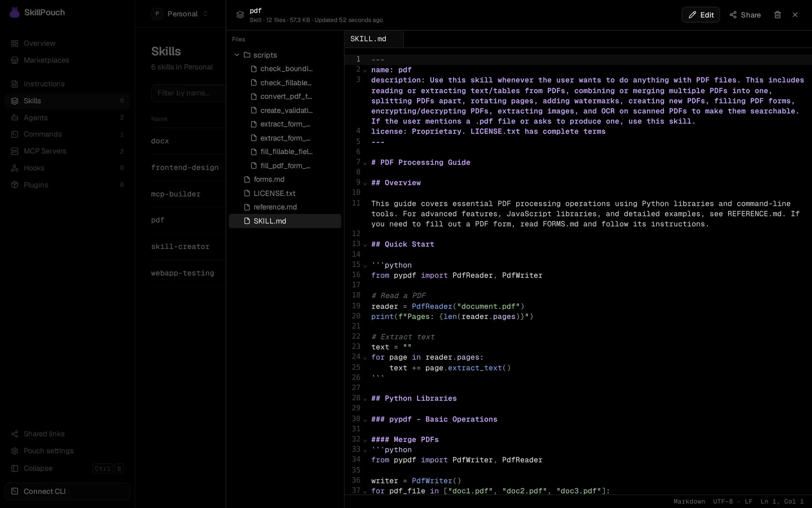This screenshot has width=812, height=508.
Task: Click the Filter by name input field
Action: tap(188, 93)
